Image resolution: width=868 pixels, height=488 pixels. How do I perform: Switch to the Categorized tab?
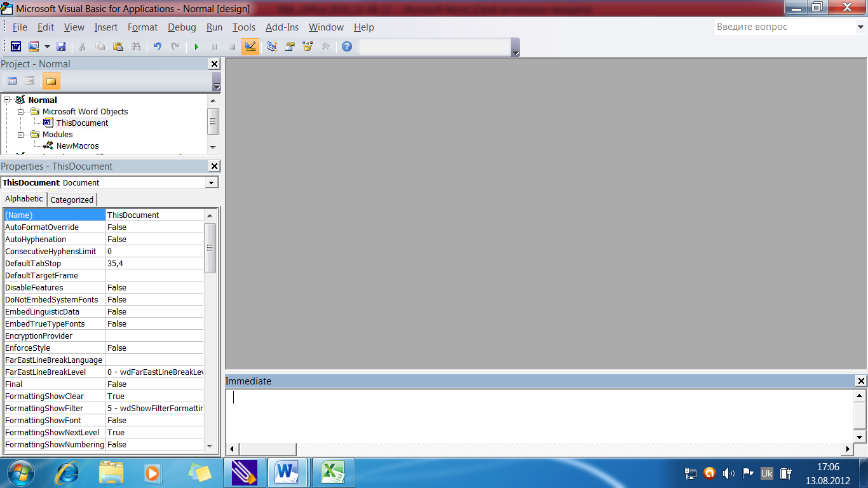click(72, 200)
